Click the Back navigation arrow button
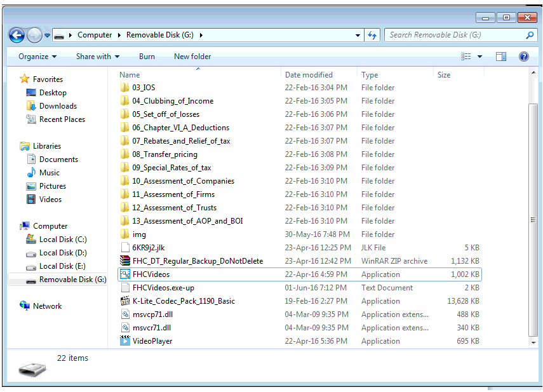Screen dimensions: 543x392 coord(17,36)
